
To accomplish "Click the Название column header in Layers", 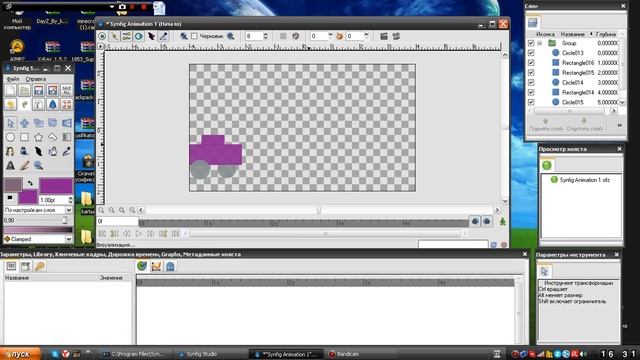I will coord(572,34).
